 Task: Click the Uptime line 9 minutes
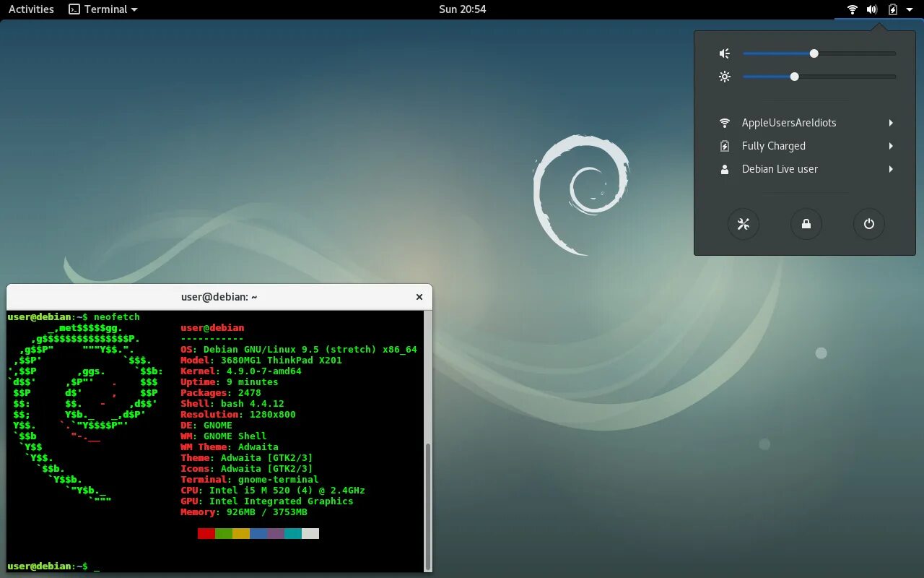coord(230,382)
